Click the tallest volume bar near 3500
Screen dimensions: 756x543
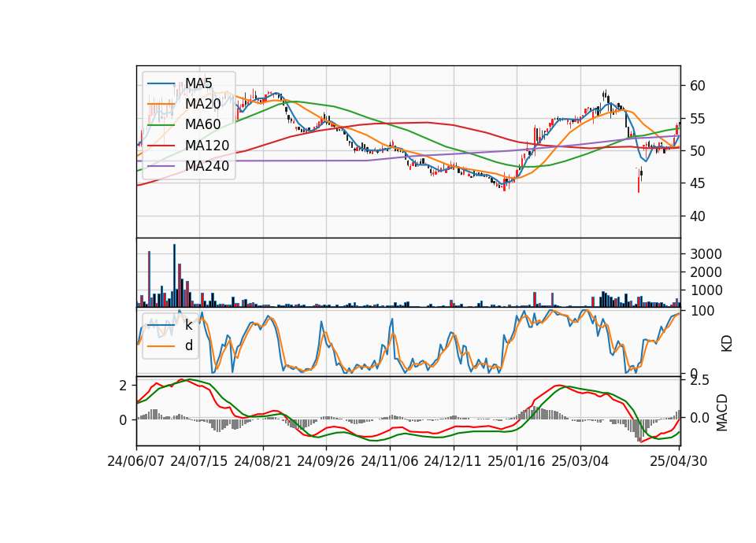(175, 275)
